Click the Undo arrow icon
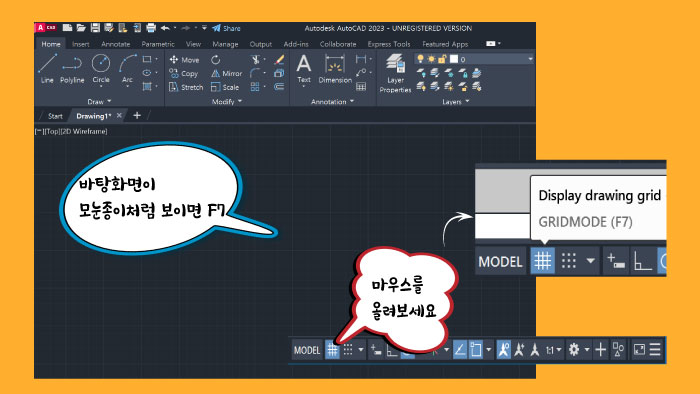This screenshot has width=700, height=394. pos(165,28)
